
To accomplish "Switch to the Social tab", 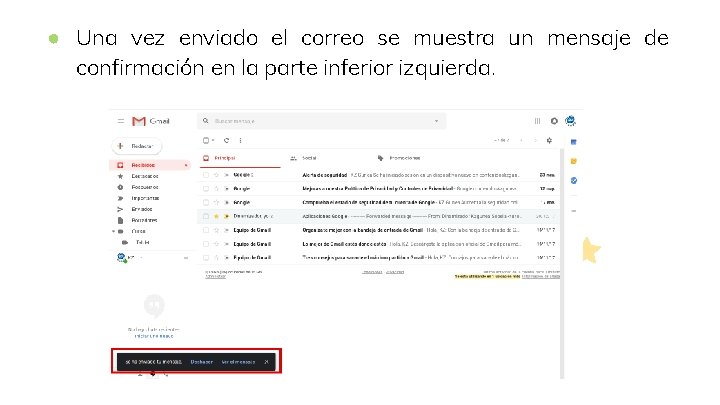I will tap(309, 158).
